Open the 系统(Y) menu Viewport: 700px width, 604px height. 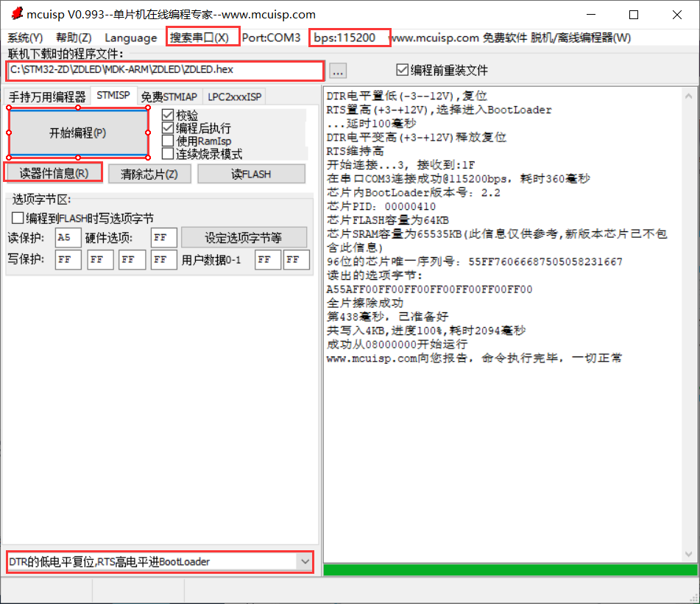(26, 38)
